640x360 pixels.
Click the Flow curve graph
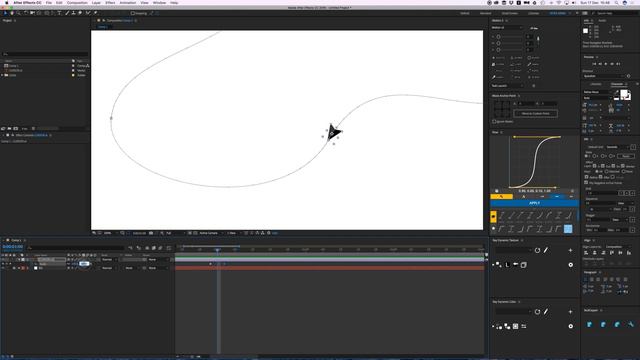point(535,162)
